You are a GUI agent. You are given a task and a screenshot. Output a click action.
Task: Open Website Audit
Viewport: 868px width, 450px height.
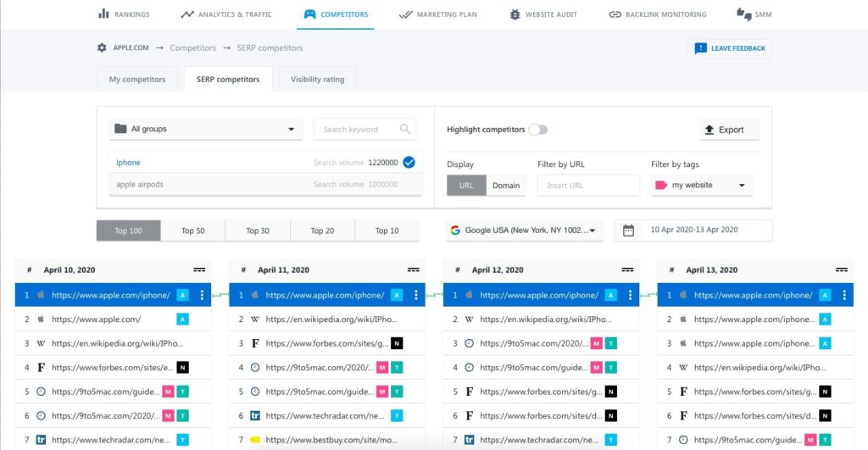543,14
